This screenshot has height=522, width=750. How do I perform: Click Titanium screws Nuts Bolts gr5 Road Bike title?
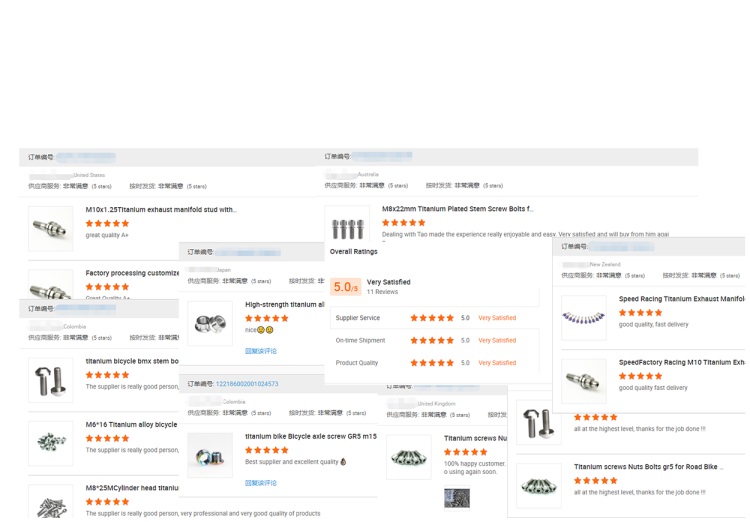pyautogui.click(x=647, y=467)
